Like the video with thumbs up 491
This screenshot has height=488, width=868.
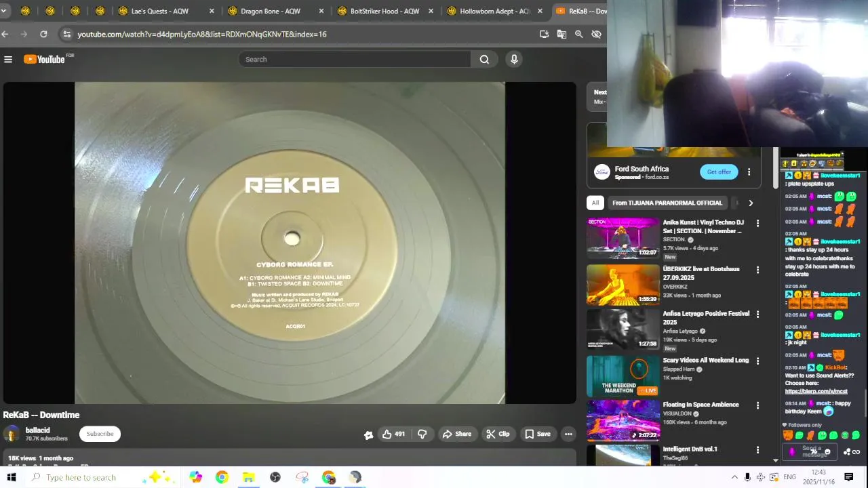(393, 434)
